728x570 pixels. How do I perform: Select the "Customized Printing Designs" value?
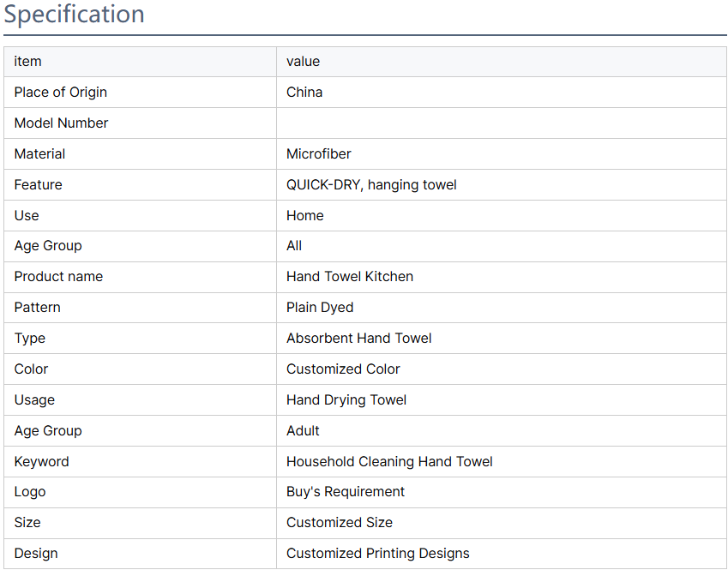[x=378, y=554]
